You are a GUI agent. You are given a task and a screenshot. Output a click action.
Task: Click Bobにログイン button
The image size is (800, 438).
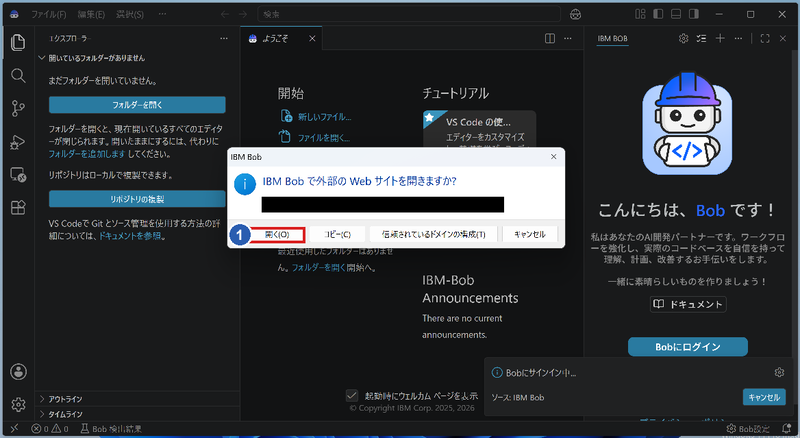tap(688, 347)
